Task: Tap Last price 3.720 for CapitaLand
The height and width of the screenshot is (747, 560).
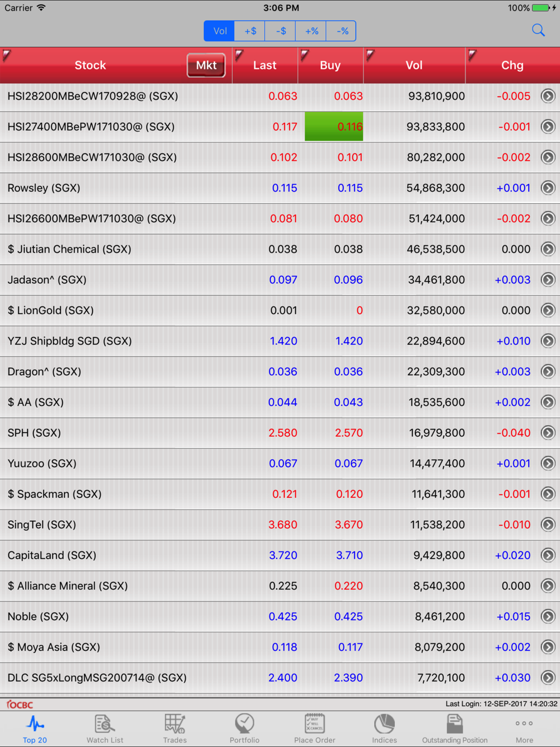Action: 283,555
